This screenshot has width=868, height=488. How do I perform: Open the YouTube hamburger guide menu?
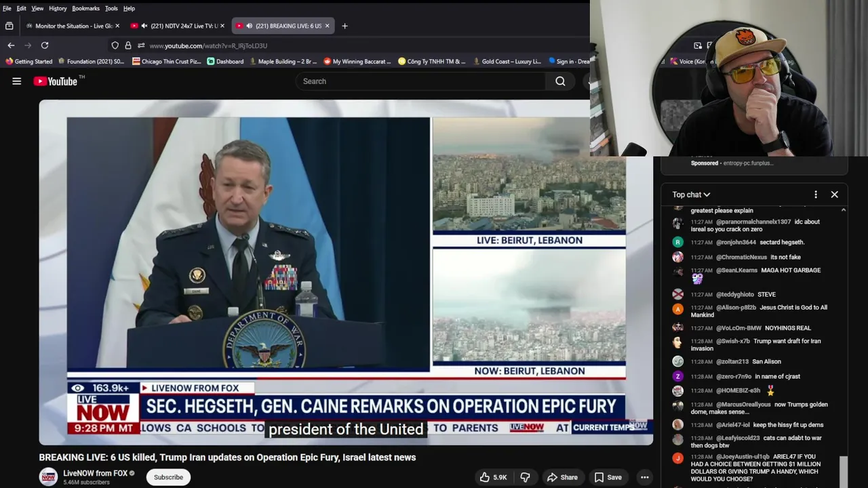[16, 81]
